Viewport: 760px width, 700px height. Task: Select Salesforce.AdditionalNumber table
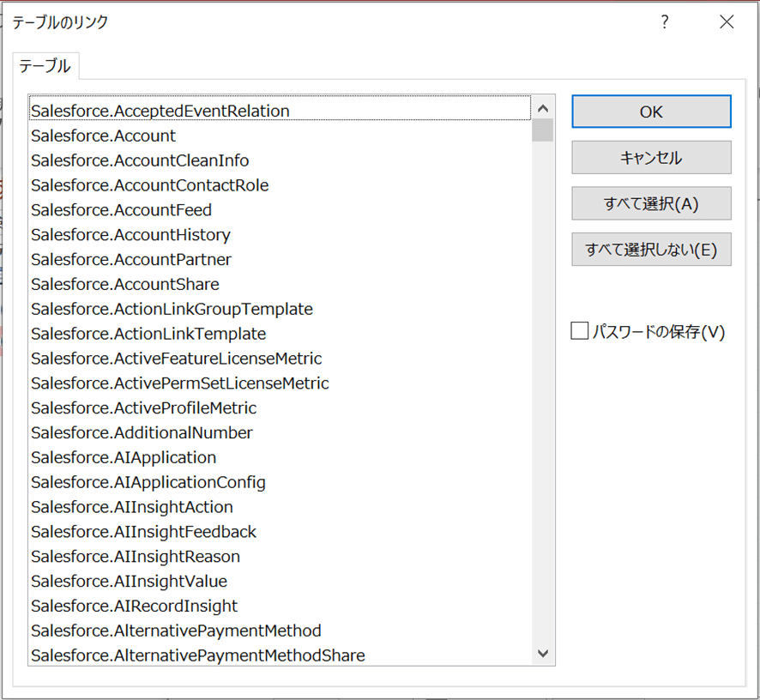tap(280, 432)
